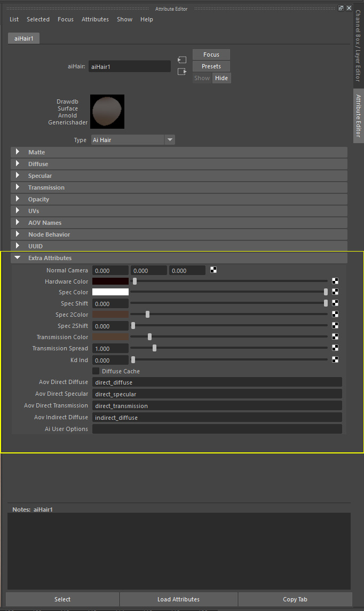Click the Spec Color map checker icon
Image resolution: width=364 pixels, height=611 pixels.
pos(335,292)
